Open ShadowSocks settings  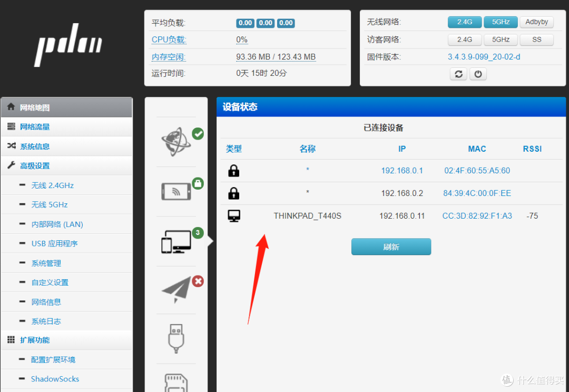point(55,379)
